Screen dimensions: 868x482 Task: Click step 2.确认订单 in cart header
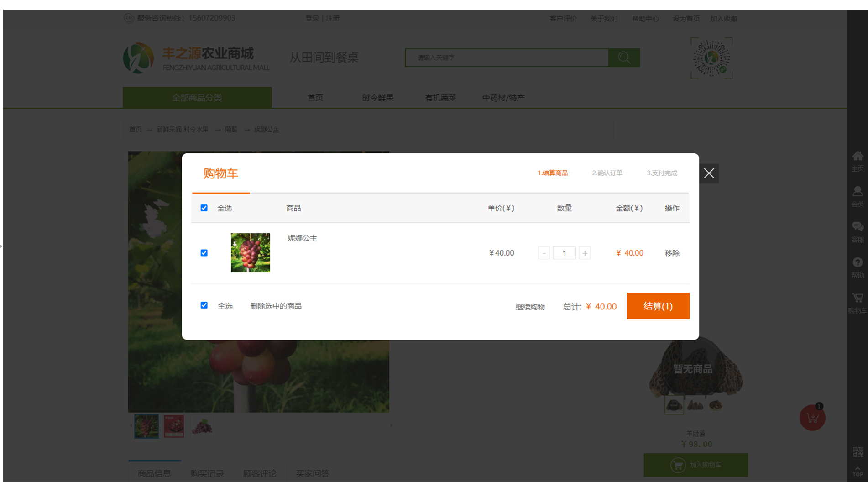tap(607, 173)
